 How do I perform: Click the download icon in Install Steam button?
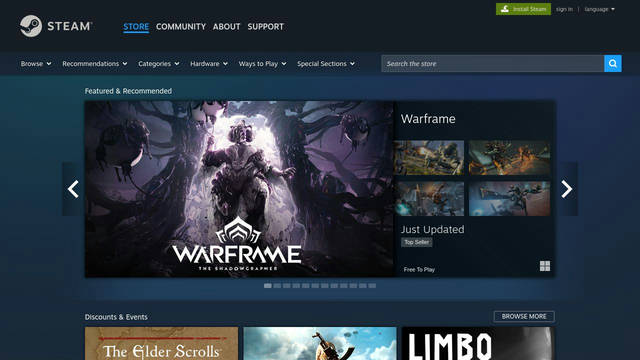pyautogui.click(x=505, y=9)
